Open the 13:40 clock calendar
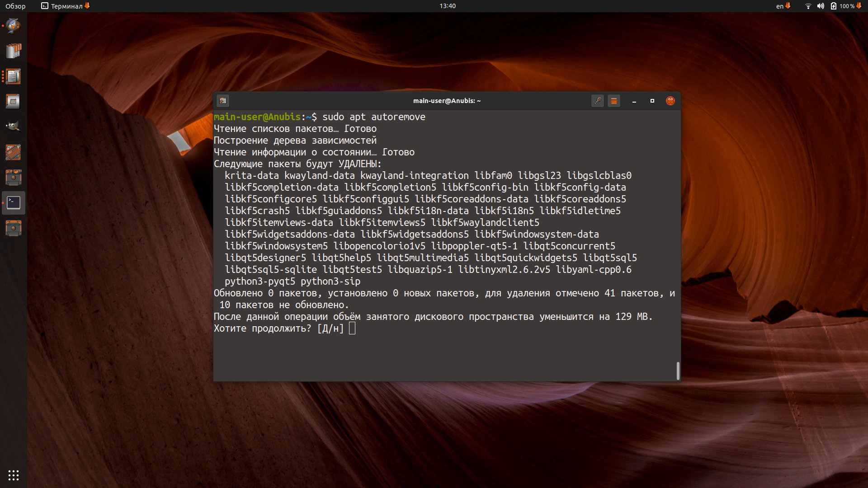 coord(448,6)
